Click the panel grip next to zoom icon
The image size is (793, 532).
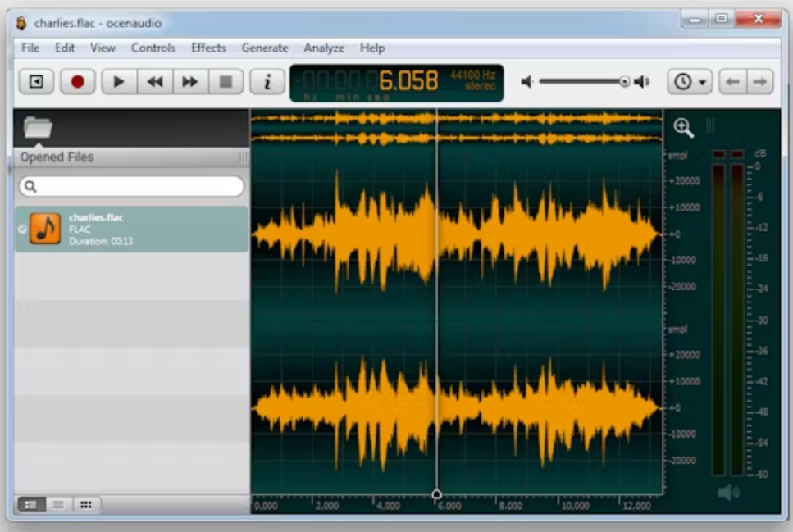coord(710,125)
